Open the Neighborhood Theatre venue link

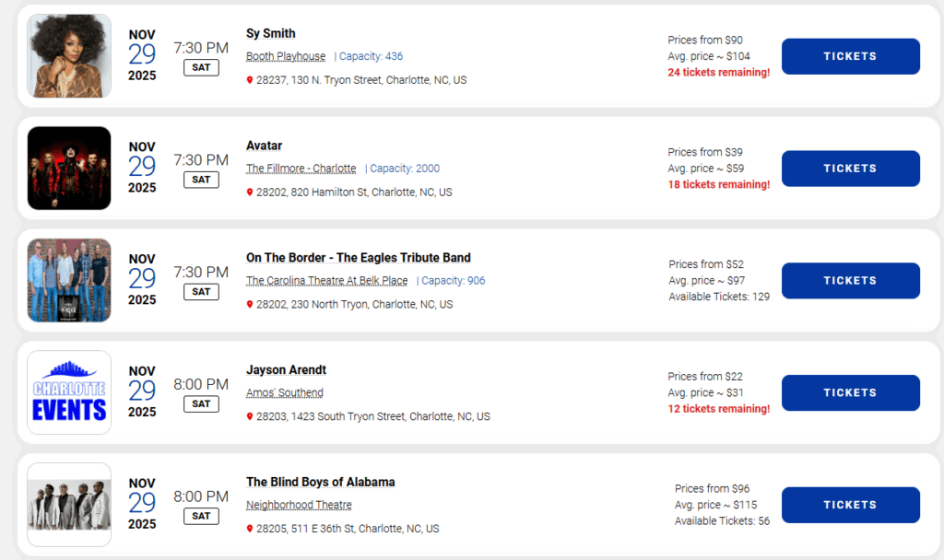pos(299,505)
